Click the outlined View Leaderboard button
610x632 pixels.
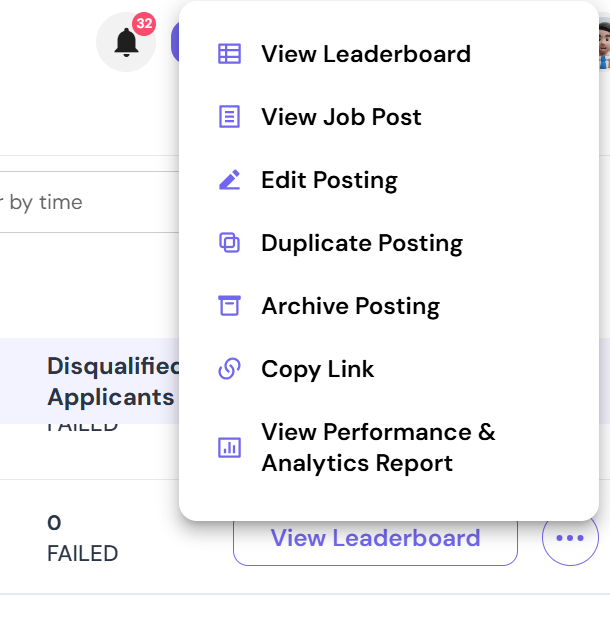point(375,538)
